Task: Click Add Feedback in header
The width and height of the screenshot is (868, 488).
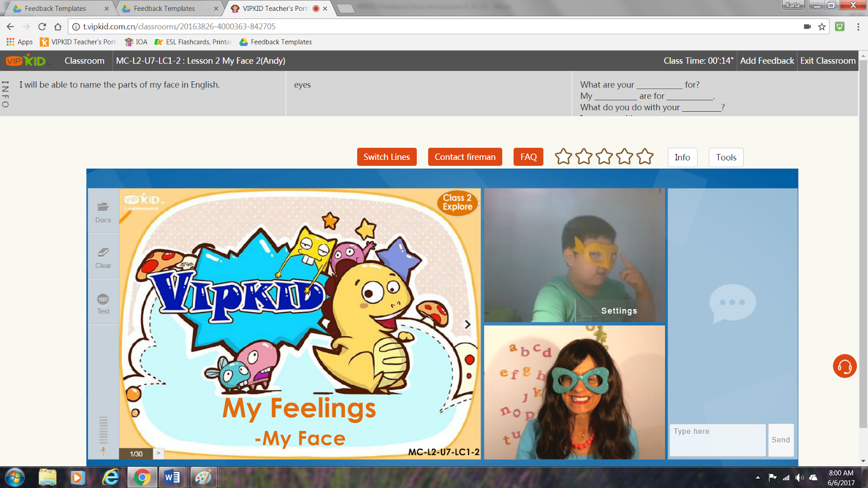Action: [767, 61]
